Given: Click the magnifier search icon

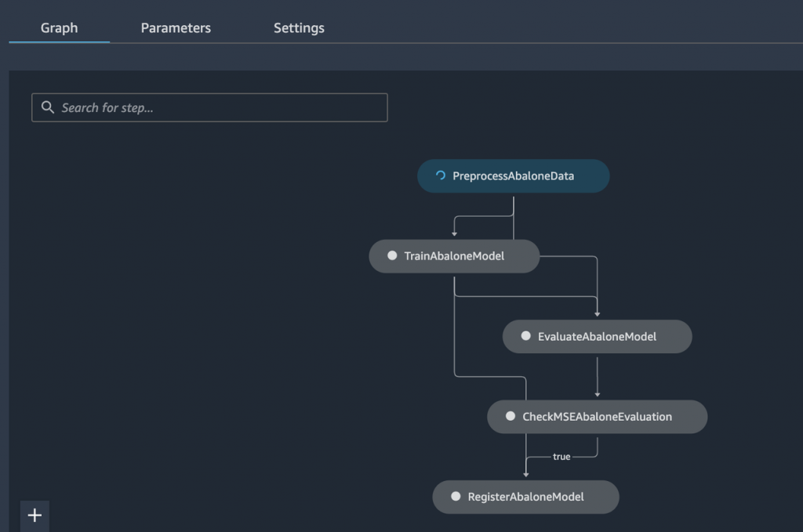Looking at the screenshot, I should click(48, 107).
